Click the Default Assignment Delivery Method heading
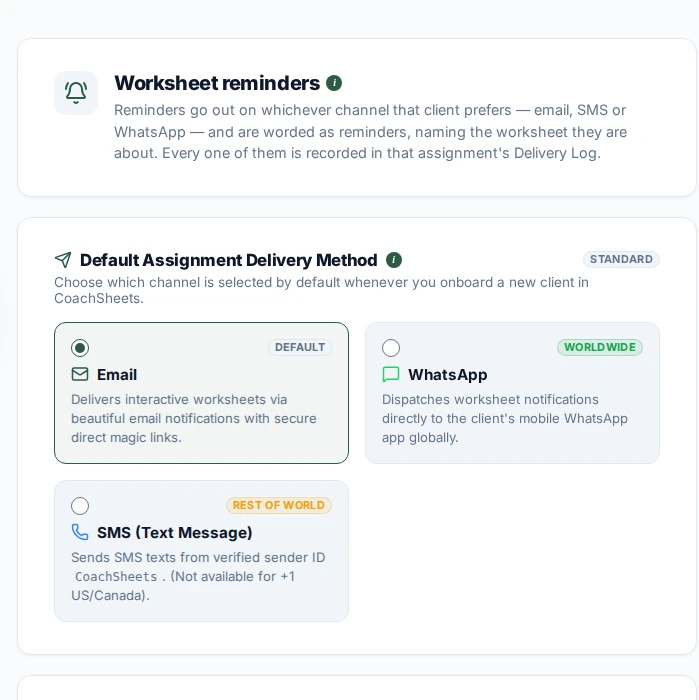The height and width of the screenshot is (700, 699). tap(229, 260)
